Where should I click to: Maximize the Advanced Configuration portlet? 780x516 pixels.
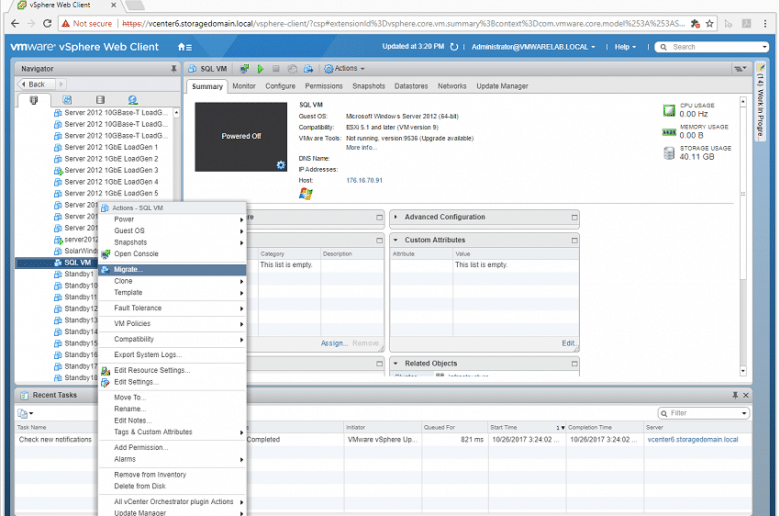[x=575, y=217]
